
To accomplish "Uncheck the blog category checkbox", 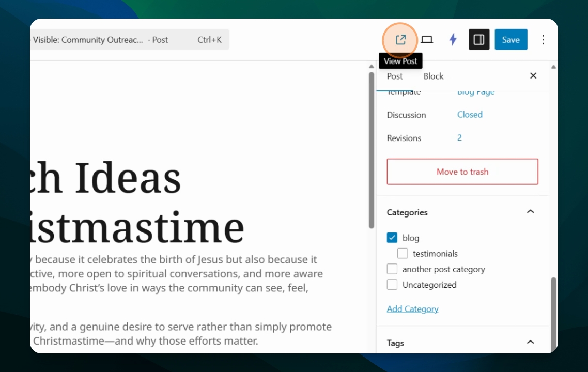I will 392,238.
